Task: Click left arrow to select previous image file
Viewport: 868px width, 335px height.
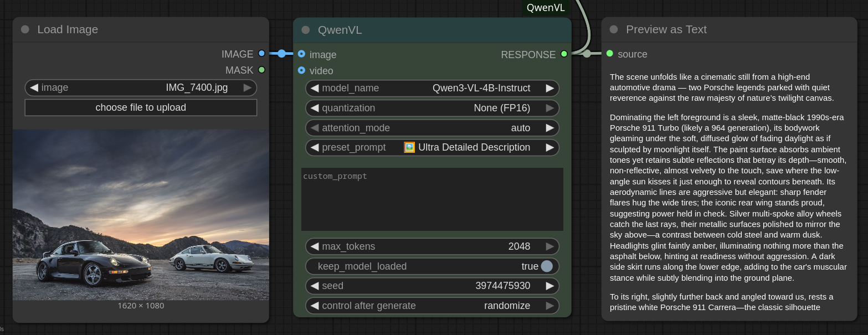Action: (x=34, y=87)
